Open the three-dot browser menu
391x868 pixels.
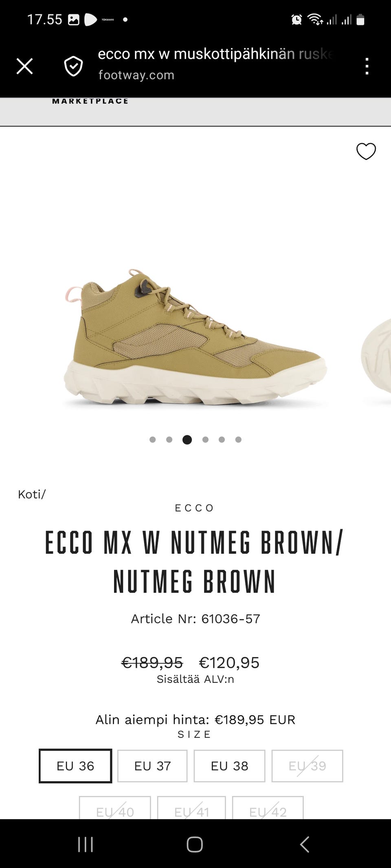(367, 66)
